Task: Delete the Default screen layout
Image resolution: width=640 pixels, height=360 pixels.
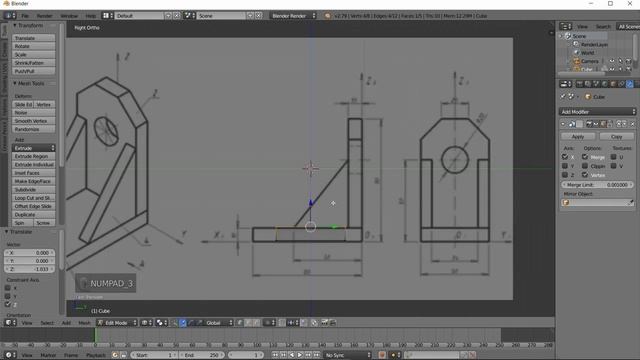Action: (177, 16)
